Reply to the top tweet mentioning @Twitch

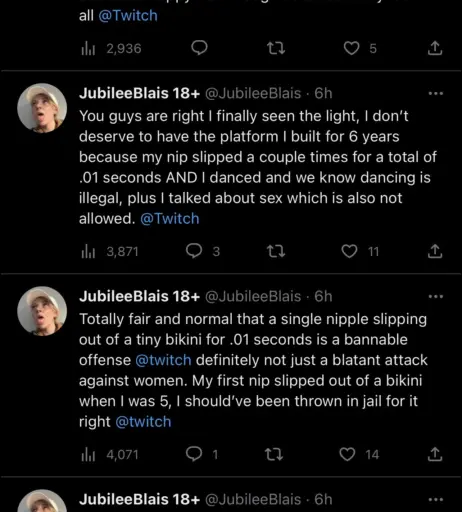coord(199,48)
